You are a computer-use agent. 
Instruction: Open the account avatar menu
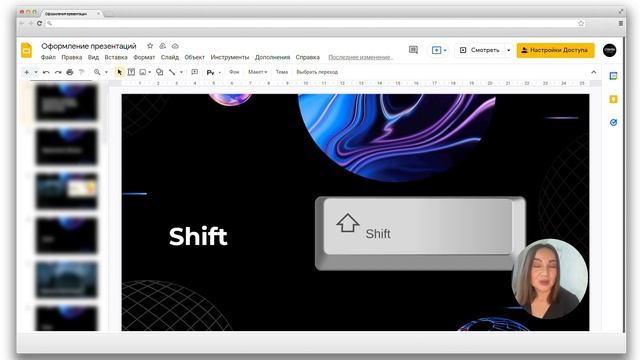tap(609, 50)
